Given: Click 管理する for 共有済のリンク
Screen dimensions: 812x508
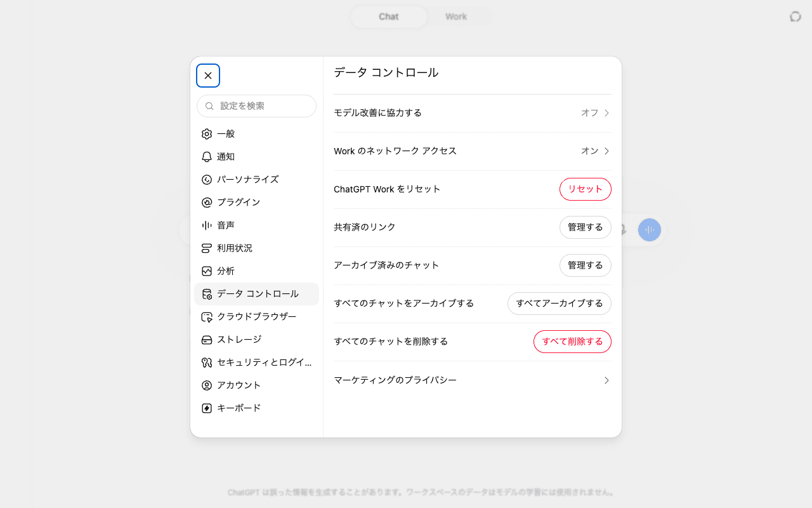Looking at the screenshot, I should point(586,227).
